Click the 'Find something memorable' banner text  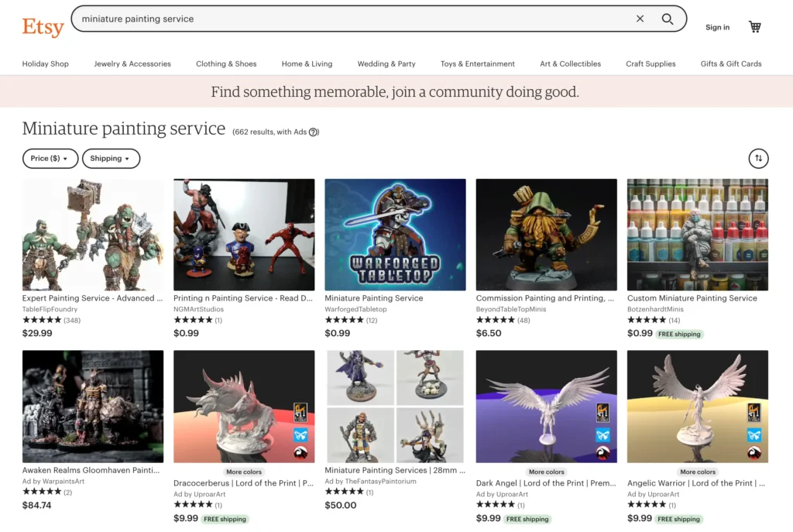coord(395,91)
